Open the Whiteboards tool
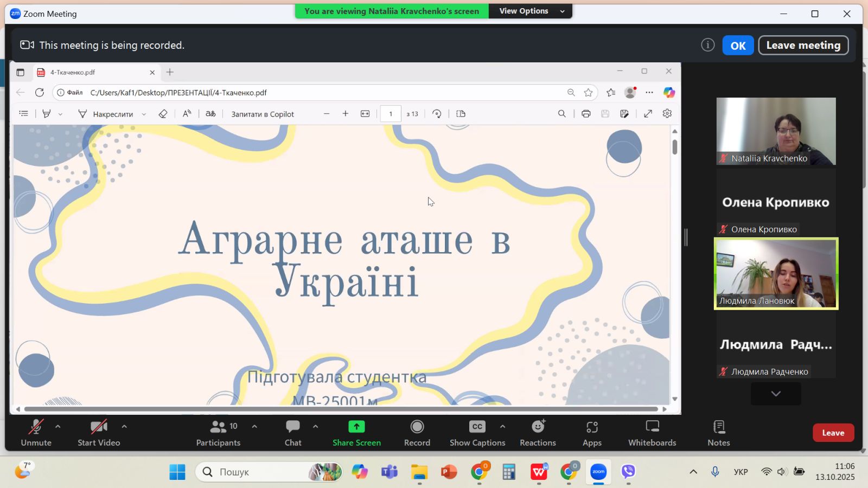This screenshot has width=868, height=488. (652, 433)
